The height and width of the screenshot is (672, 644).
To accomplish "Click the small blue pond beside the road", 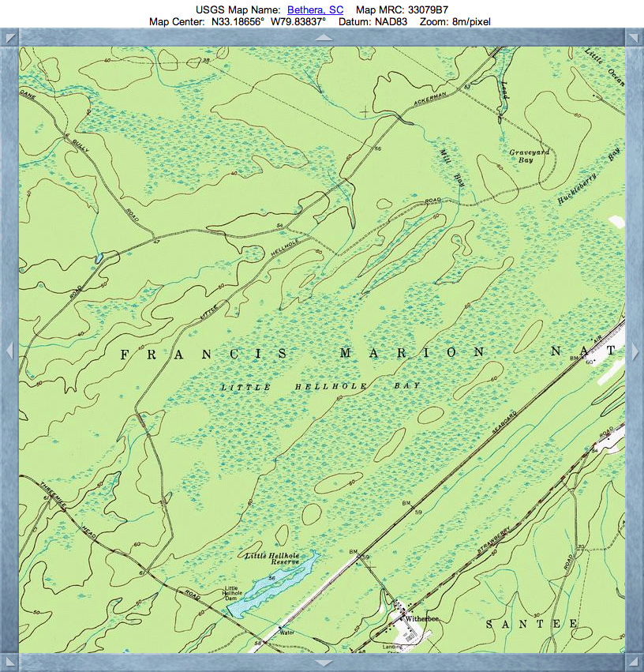I will click(99, 258).
